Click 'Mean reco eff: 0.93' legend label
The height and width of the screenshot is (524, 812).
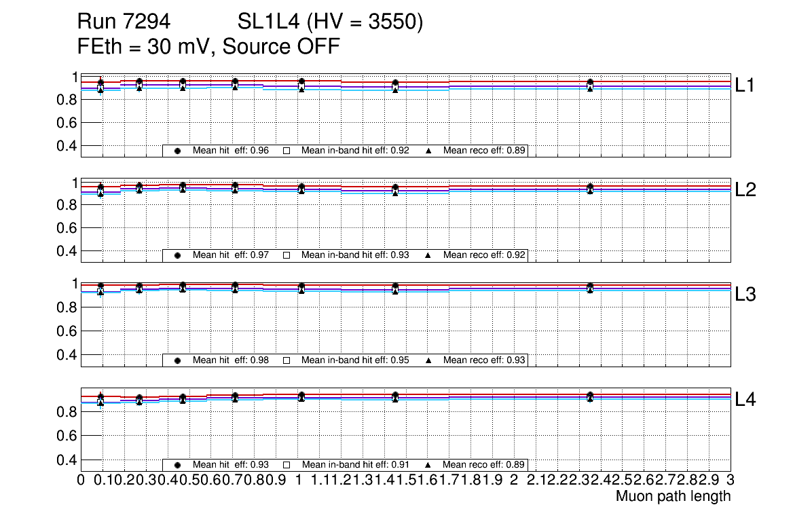click(484, 360)
